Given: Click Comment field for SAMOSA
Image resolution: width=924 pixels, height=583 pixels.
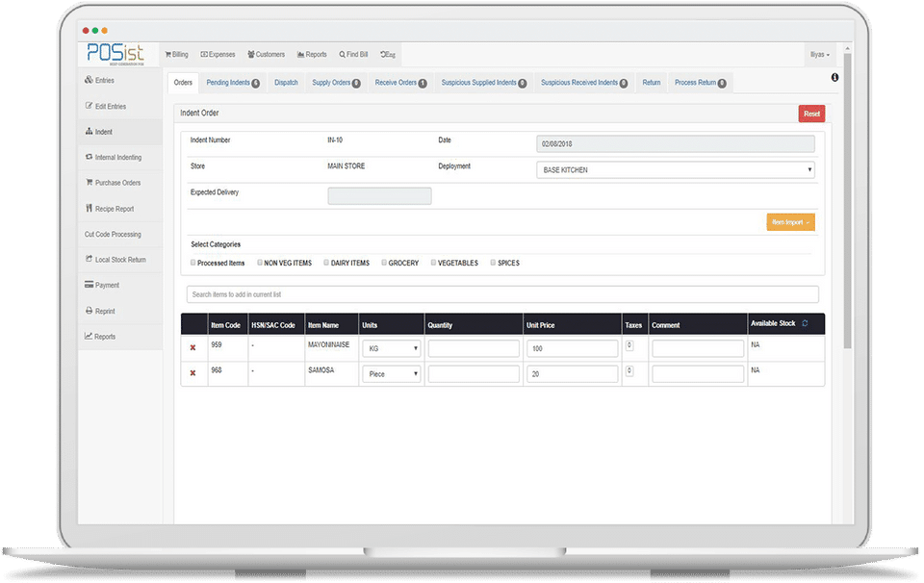Looking at the screenshot, I should coord(698,374).
